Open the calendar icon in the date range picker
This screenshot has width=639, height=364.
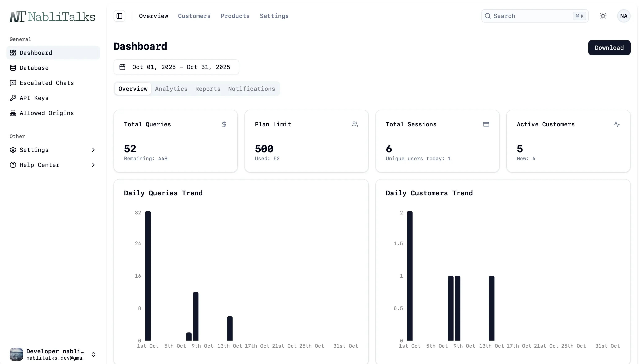(122, 67)
